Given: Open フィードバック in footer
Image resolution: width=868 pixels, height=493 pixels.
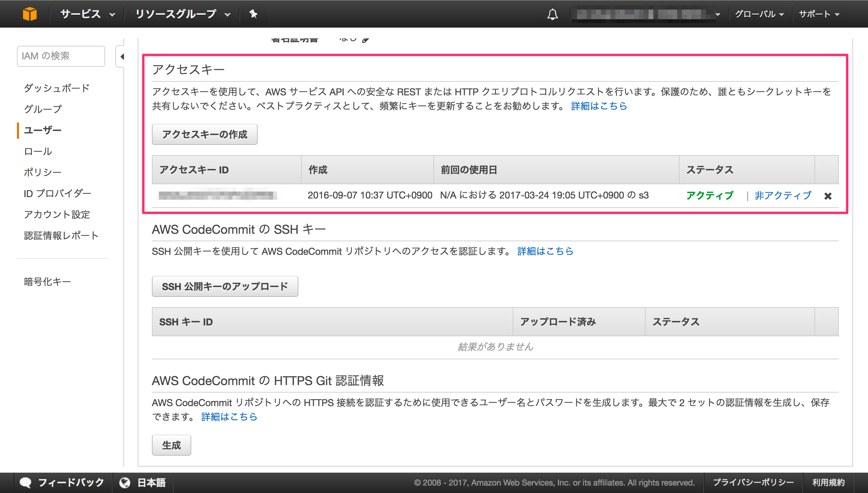Looking at the screenshot, I should [x=71, y=482].
